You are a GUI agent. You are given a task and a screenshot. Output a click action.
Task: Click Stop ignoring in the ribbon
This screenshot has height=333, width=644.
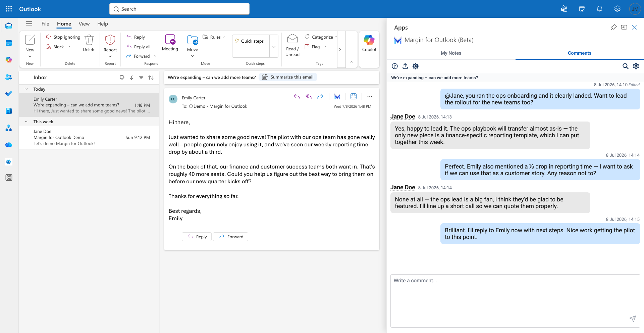(x=63, y=37)
